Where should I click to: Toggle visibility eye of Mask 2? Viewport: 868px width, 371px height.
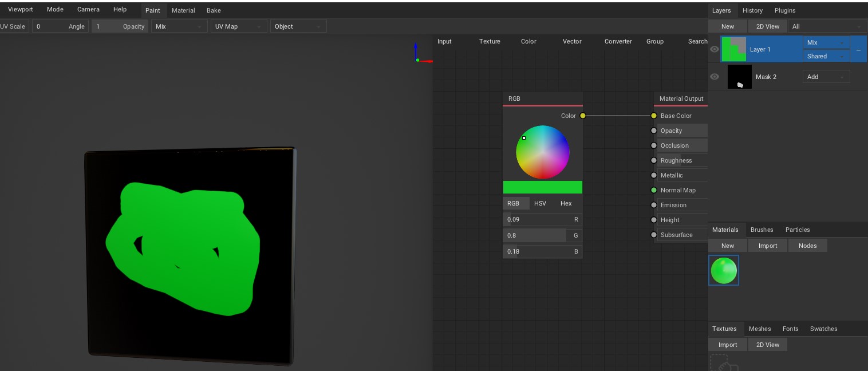(x=715, y=77)
